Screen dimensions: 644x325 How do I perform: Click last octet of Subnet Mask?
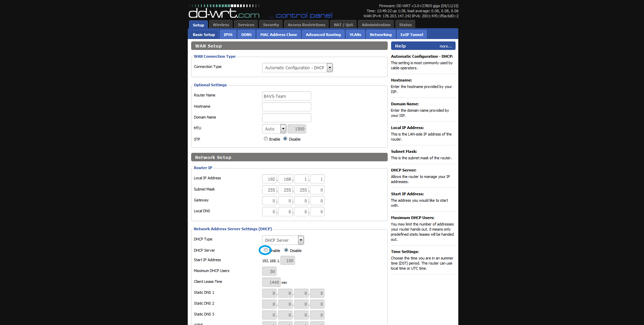pos(317,190)
